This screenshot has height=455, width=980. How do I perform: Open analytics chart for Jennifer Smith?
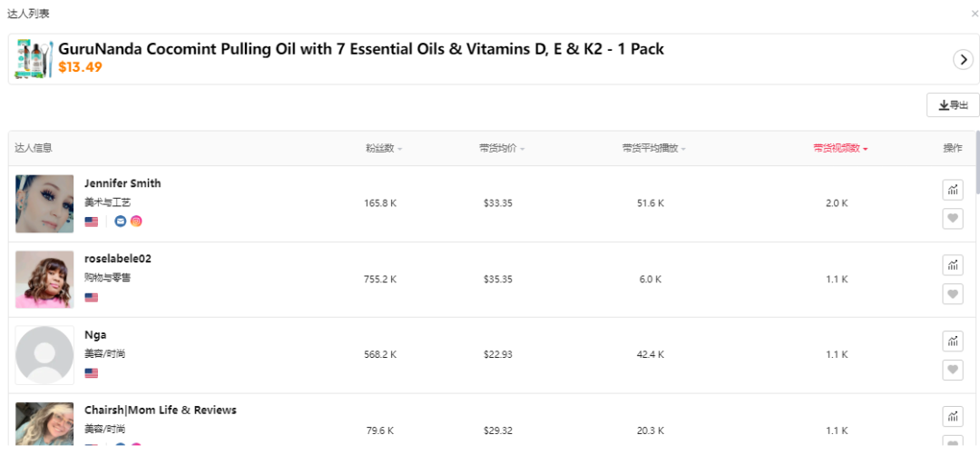click(x=952, y=190)
